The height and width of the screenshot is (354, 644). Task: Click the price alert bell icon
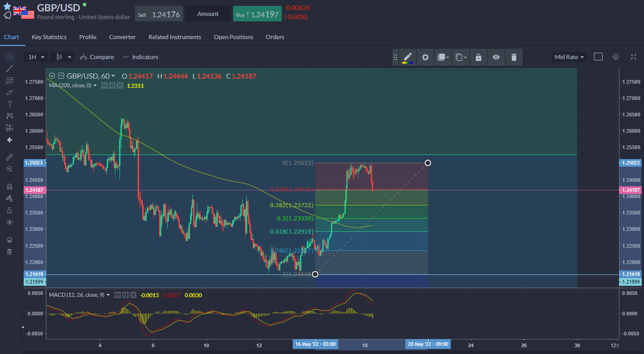coord(7,15)
